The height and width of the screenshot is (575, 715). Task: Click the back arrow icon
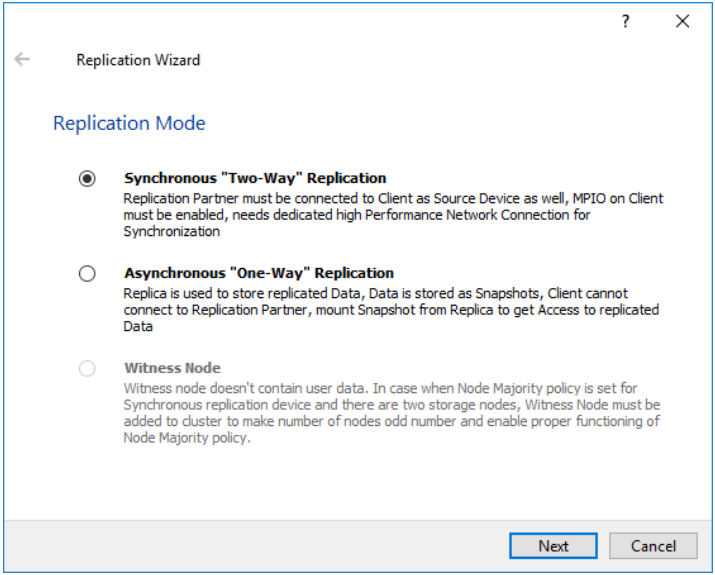coord(22,60)
